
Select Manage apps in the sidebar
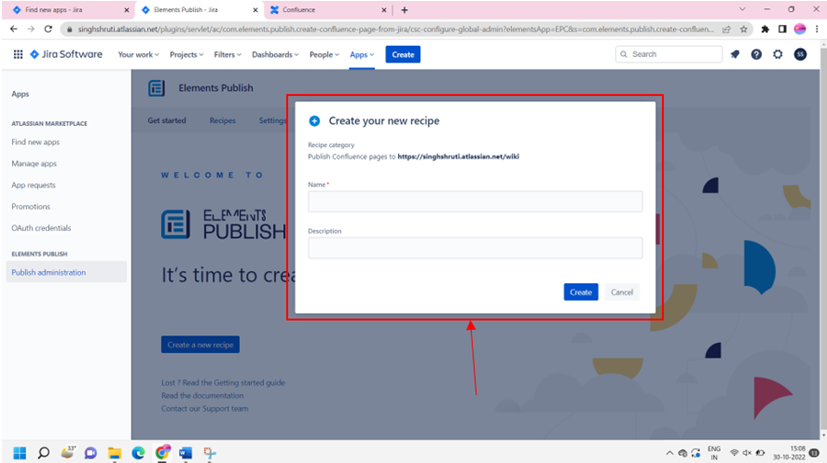[34, 163]
